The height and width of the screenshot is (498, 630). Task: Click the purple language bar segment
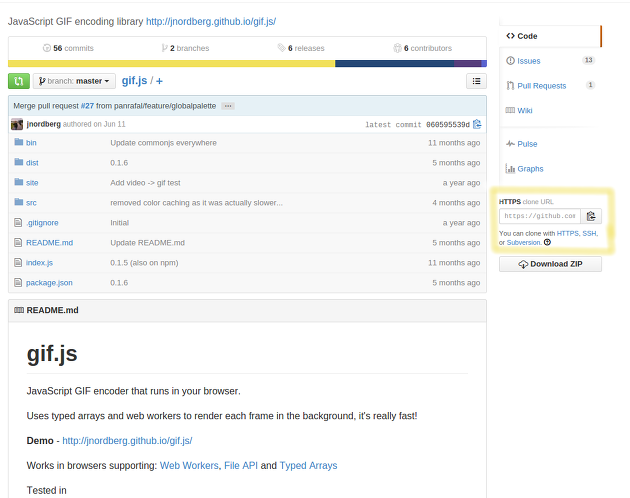(468, 64)
